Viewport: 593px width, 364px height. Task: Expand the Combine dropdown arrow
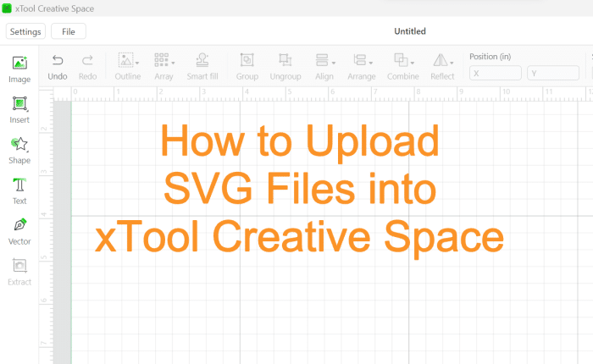(413, 63)
